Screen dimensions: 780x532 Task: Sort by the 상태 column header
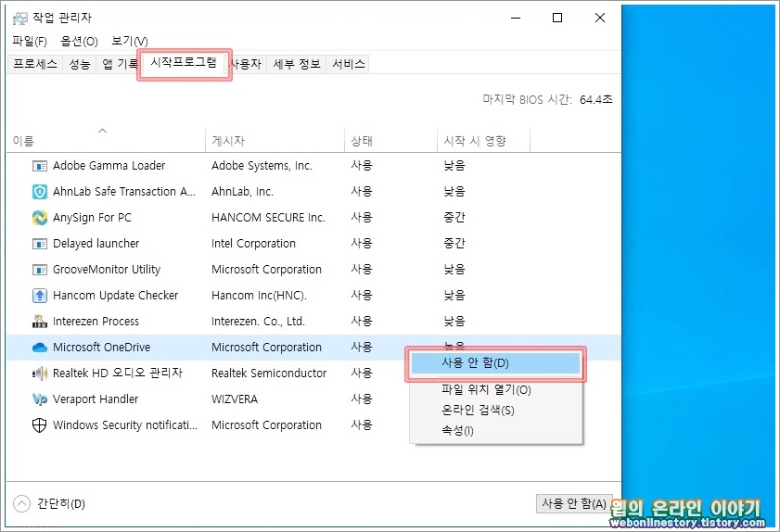390,140
